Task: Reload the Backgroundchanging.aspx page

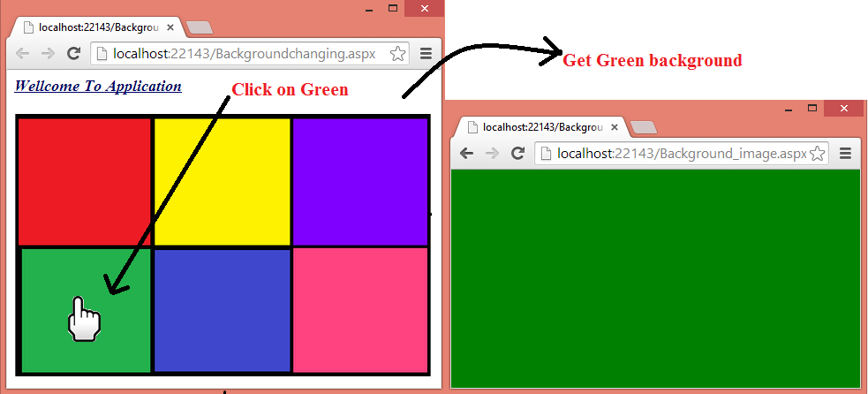Action: click(73, 54)
